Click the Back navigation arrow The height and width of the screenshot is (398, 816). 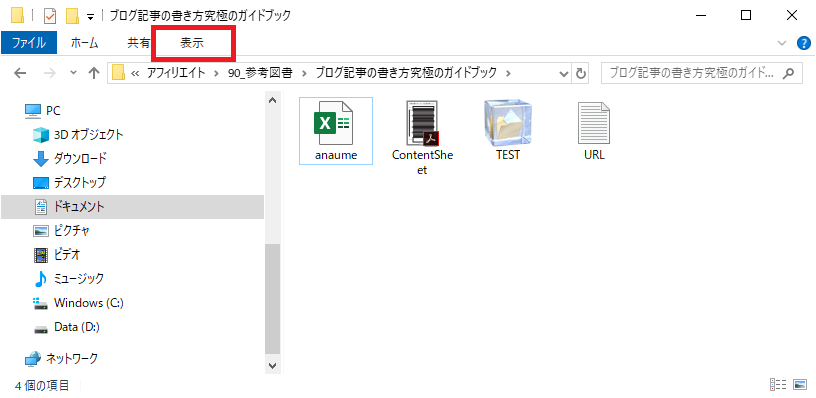coord(20,73)
